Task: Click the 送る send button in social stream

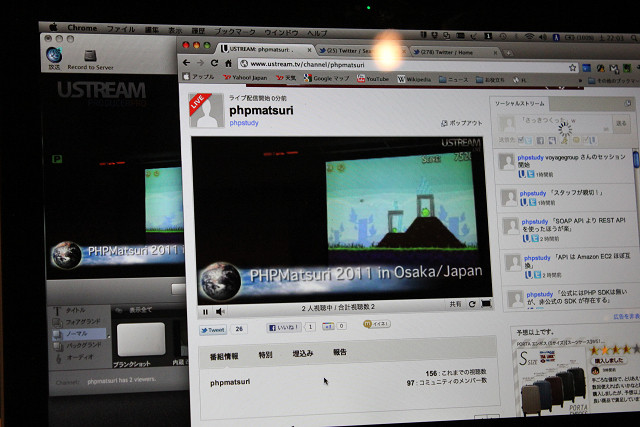Action: 621,123
